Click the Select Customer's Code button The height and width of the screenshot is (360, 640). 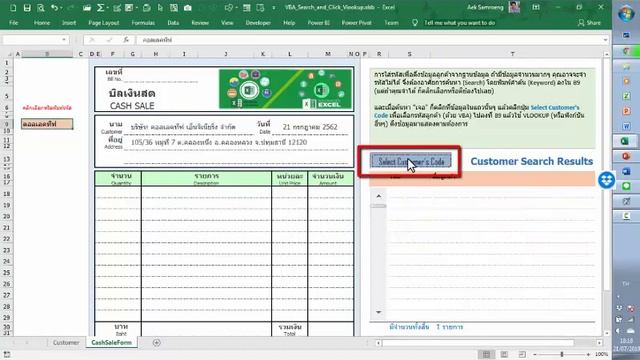click(411, 161)
